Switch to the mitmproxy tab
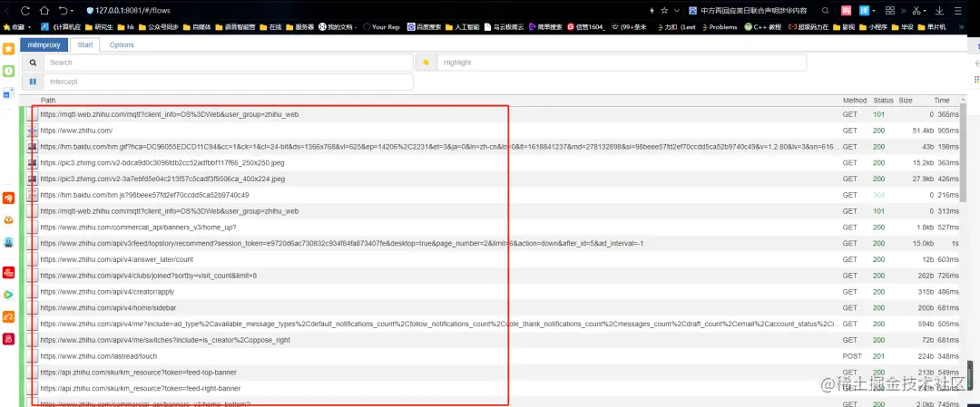This screenshot has width=980, height=407. [x=44, y=45]
